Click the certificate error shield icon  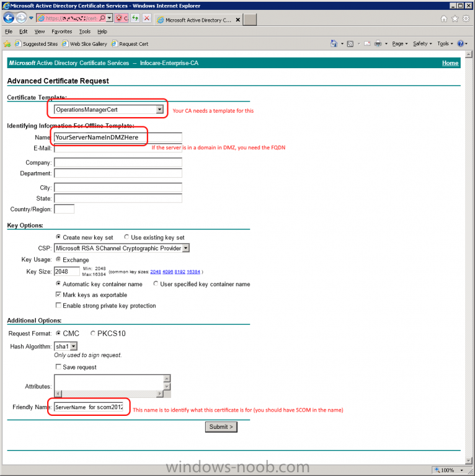pyautogui.click(x=119, y=18)
